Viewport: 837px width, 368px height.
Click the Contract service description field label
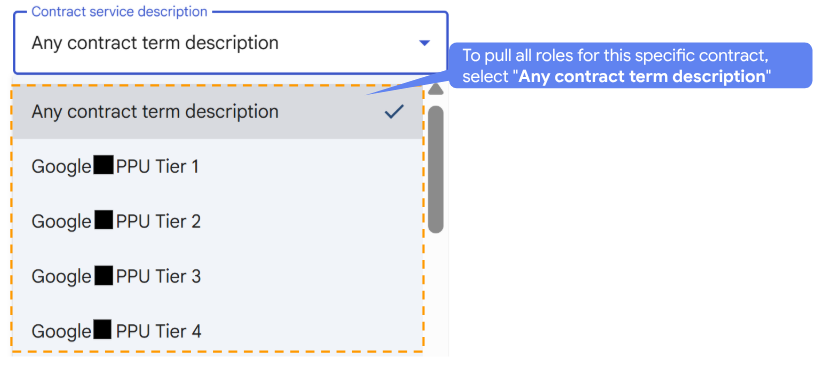tap(120, 11)
